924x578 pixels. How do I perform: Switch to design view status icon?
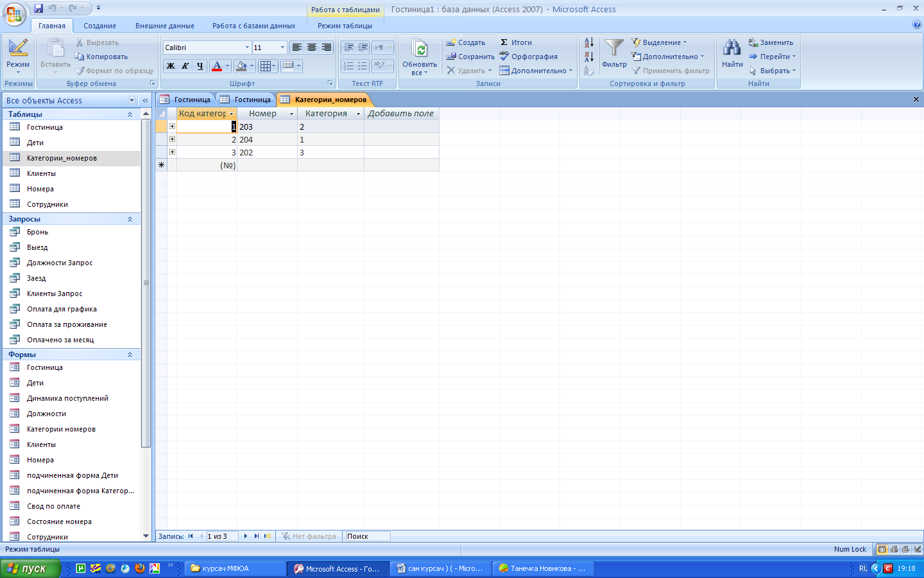tap(918, 549)
